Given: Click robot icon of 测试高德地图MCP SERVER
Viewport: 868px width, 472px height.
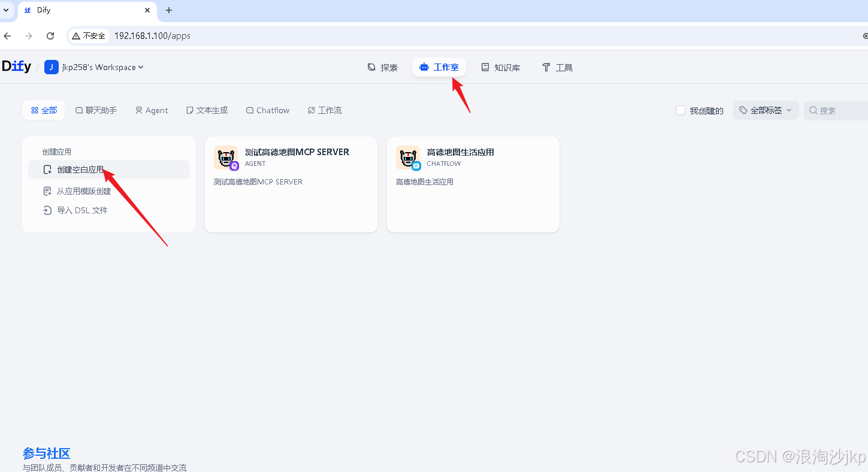Looking at the screenshot, I should 226,158.
